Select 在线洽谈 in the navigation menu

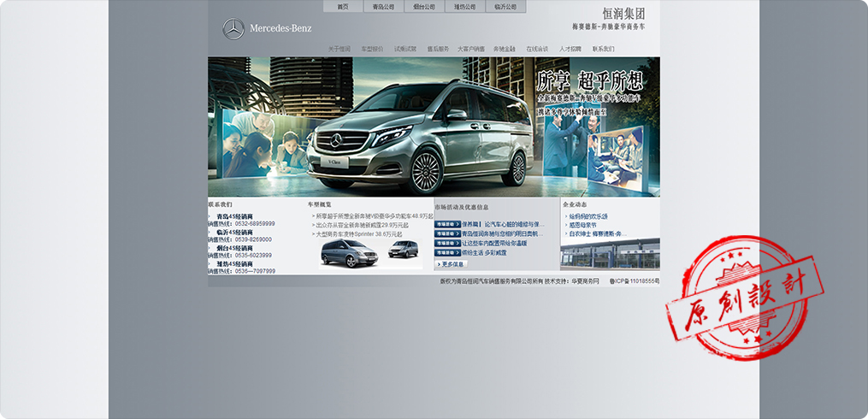click(537, 49)
